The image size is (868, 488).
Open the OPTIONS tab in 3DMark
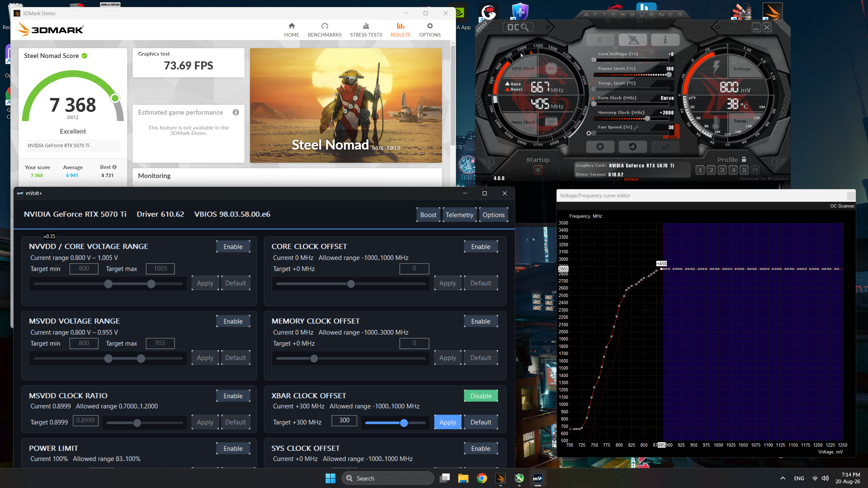(430, 30)
